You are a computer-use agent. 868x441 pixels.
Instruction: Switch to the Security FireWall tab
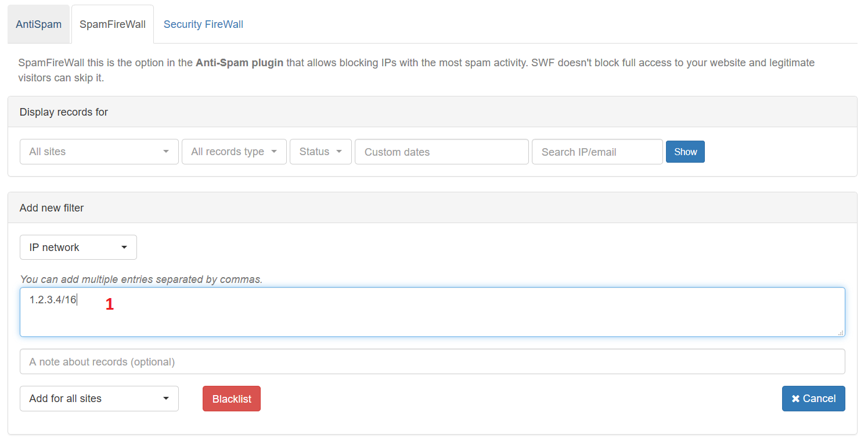click(203, 24)
